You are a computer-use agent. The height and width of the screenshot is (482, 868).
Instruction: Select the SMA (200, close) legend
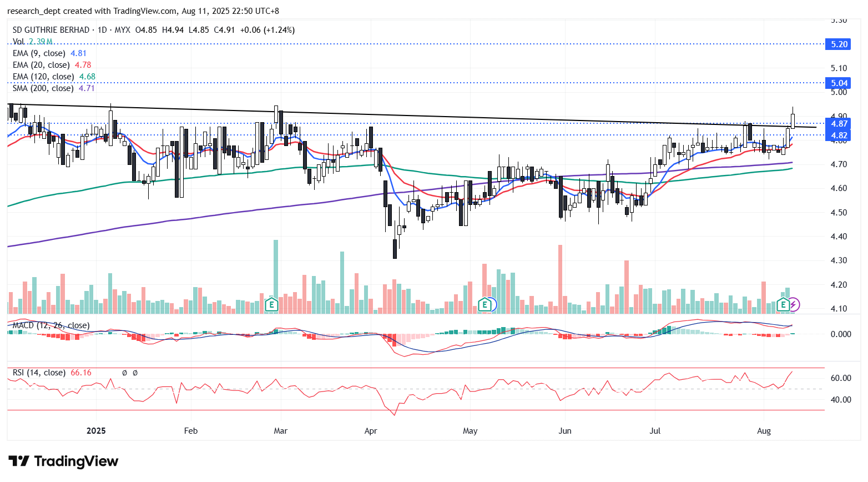tap(54, 88)
